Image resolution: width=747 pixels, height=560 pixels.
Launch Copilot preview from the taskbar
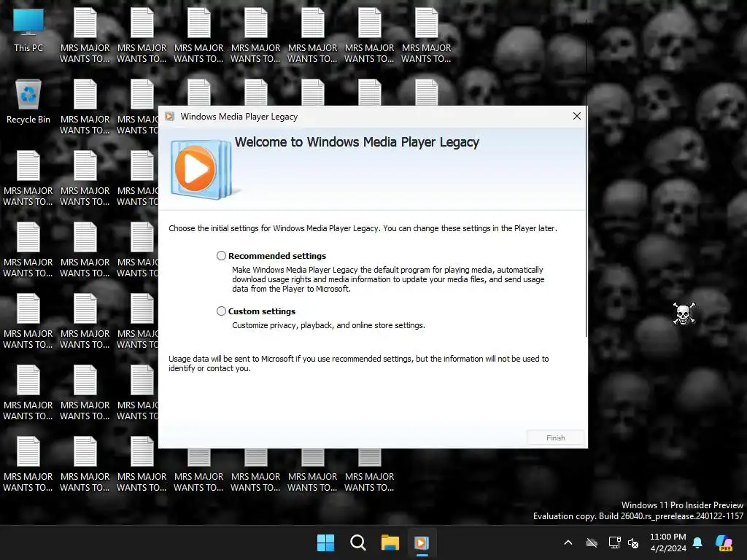pos(724,542)
